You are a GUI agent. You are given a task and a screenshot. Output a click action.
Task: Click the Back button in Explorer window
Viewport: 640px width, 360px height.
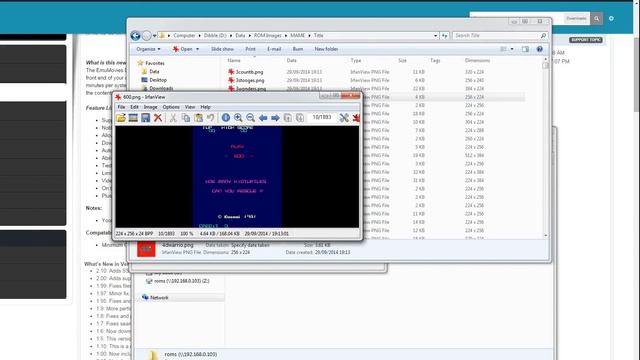[x=136, y=36]
